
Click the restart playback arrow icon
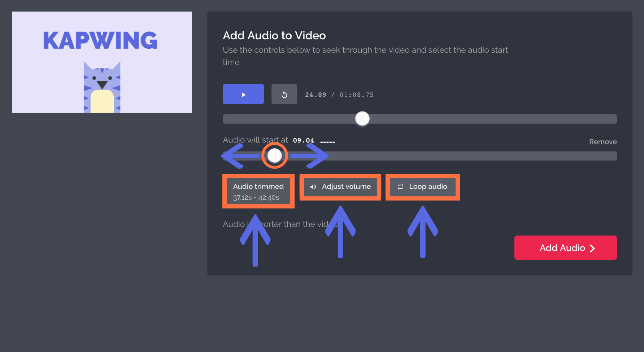click(x=284, y=94)
